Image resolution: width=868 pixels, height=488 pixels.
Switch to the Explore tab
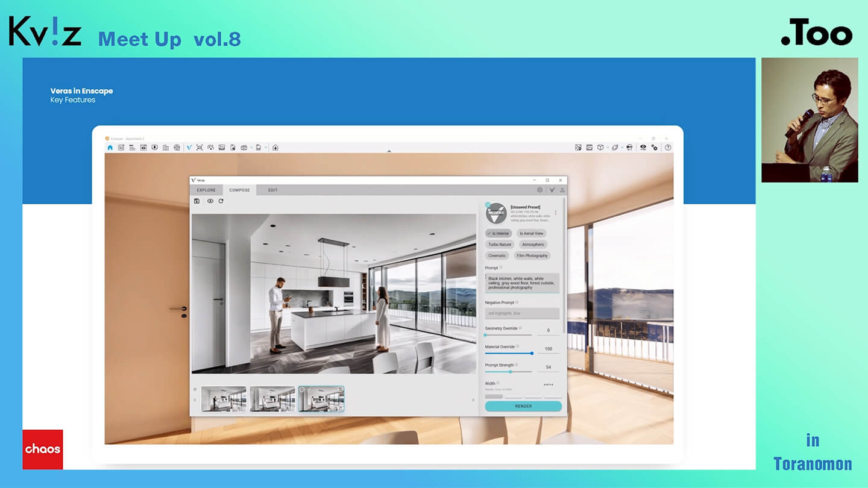click(206, 190)
